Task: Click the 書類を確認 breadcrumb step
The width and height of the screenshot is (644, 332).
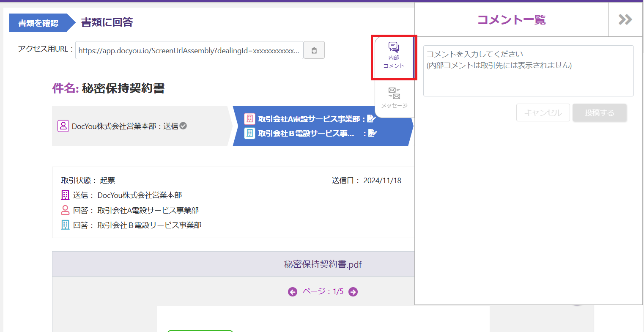Action: tap(38, 23)
